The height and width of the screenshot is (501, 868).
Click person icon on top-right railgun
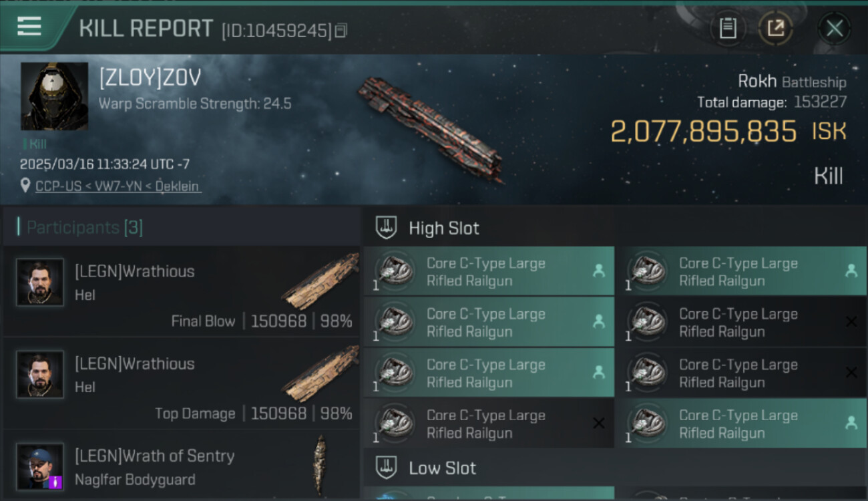pyautogui.click(x=851, y=271)
